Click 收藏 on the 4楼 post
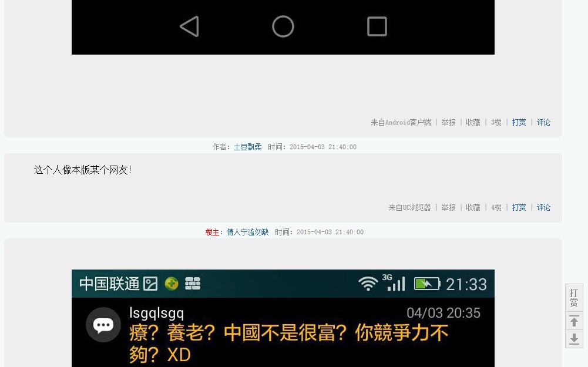The image size is (588, 367). click(x=473, y=207)
